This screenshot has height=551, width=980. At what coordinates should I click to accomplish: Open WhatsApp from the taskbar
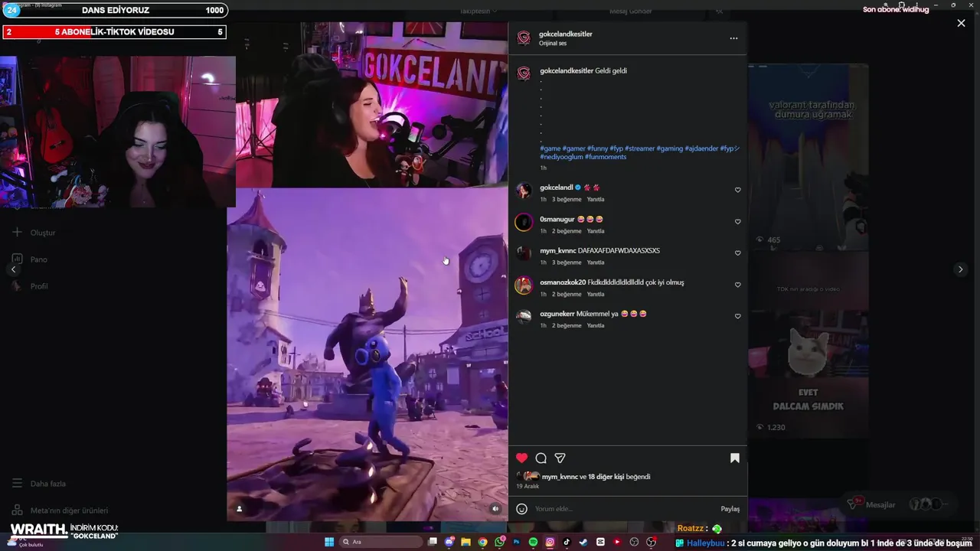click(499, 542)
